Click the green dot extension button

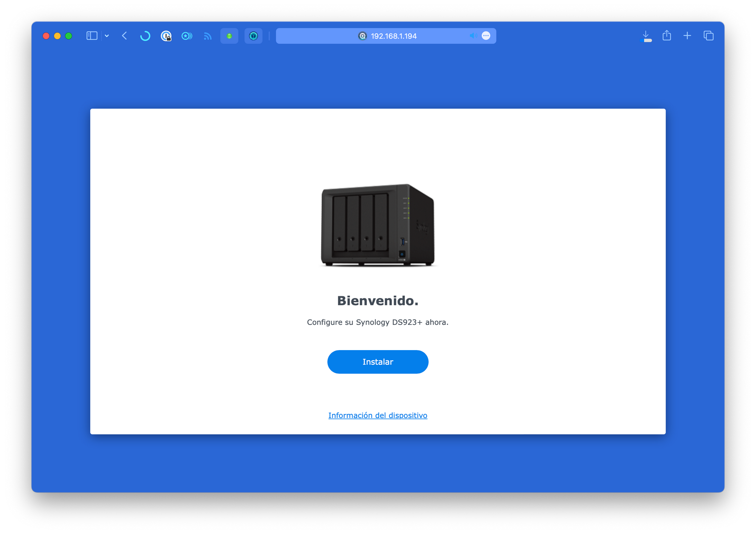coord(229,36)
